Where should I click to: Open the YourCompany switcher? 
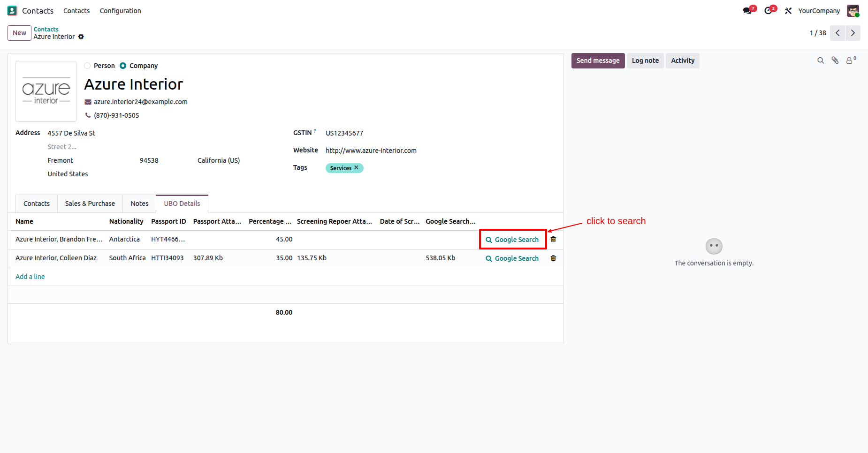(819, 11)
